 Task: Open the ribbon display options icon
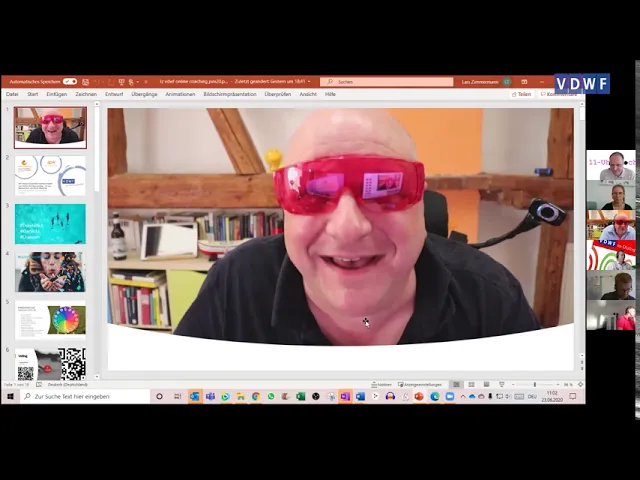524,82
